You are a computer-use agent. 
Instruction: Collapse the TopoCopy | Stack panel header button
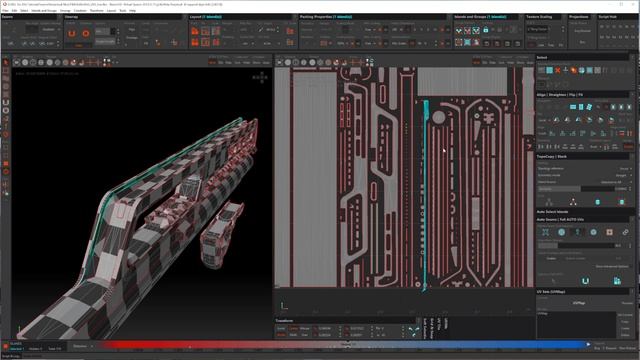click(x=632, y=157)
